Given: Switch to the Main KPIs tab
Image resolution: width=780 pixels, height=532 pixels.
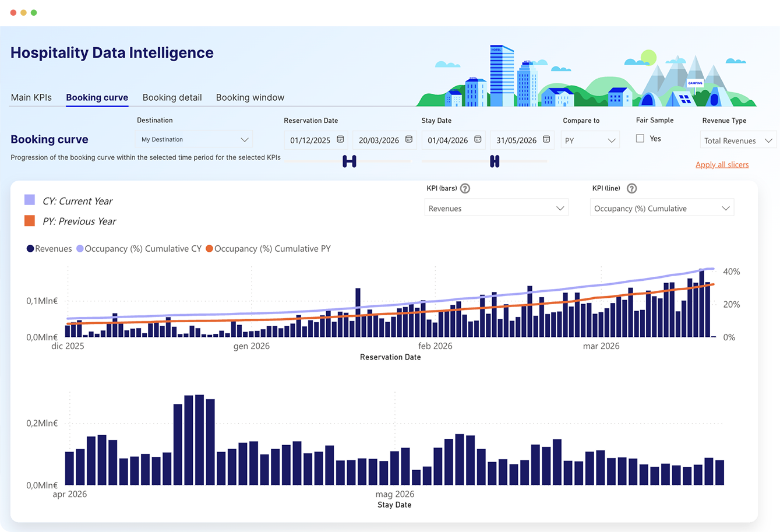Looking at the screenshot, I should click(x=31, y=97).
